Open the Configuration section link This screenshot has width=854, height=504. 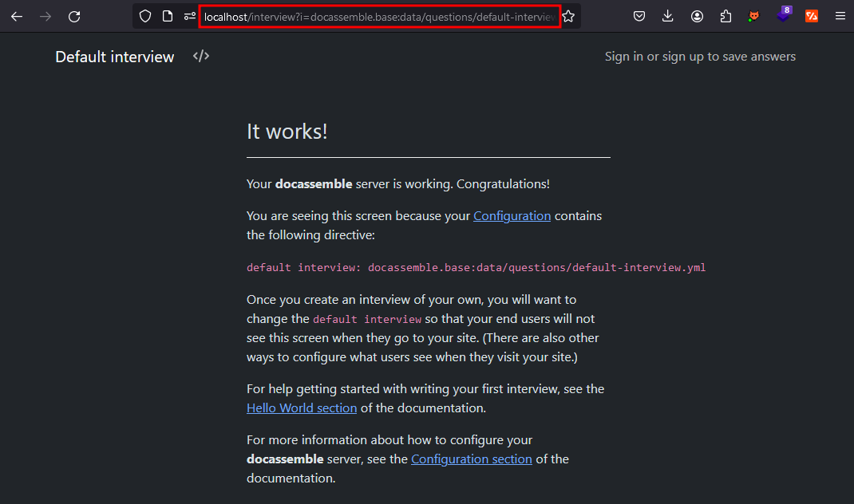[x=472, y=459]
